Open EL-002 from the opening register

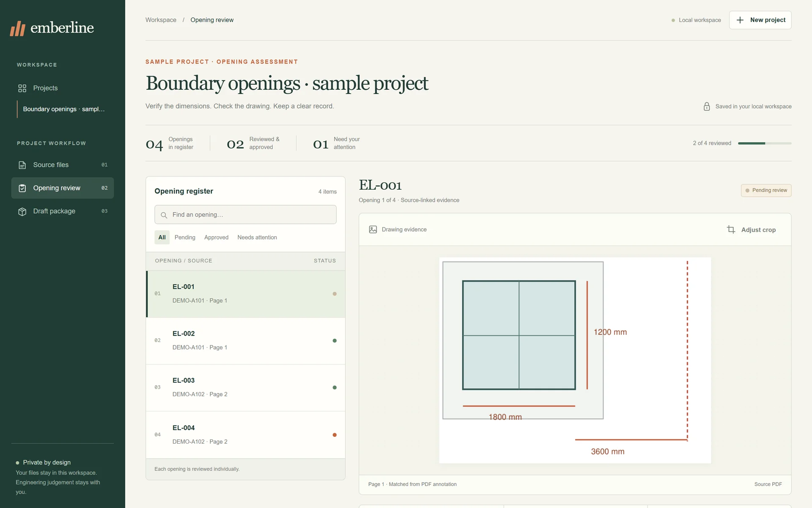[245, 341]
